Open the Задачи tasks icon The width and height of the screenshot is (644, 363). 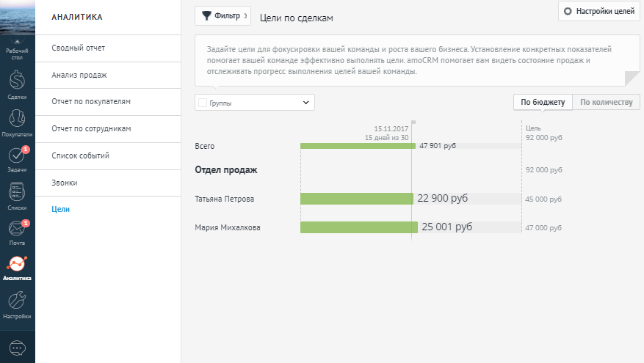pyautogui.click(x=17, y=156)
